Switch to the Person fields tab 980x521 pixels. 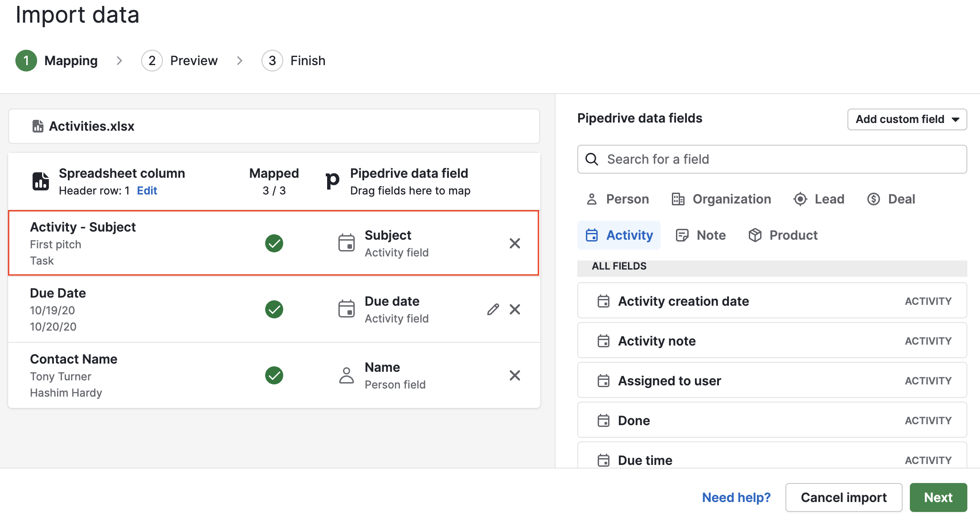(618, 199)
